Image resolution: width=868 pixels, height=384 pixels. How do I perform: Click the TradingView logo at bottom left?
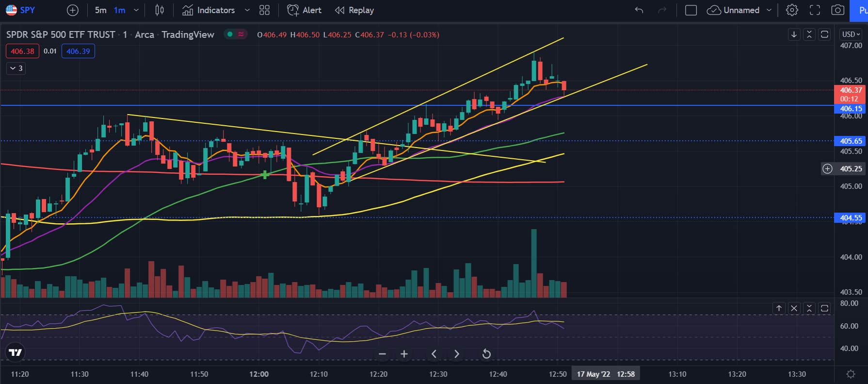click(x=16, y=352)
